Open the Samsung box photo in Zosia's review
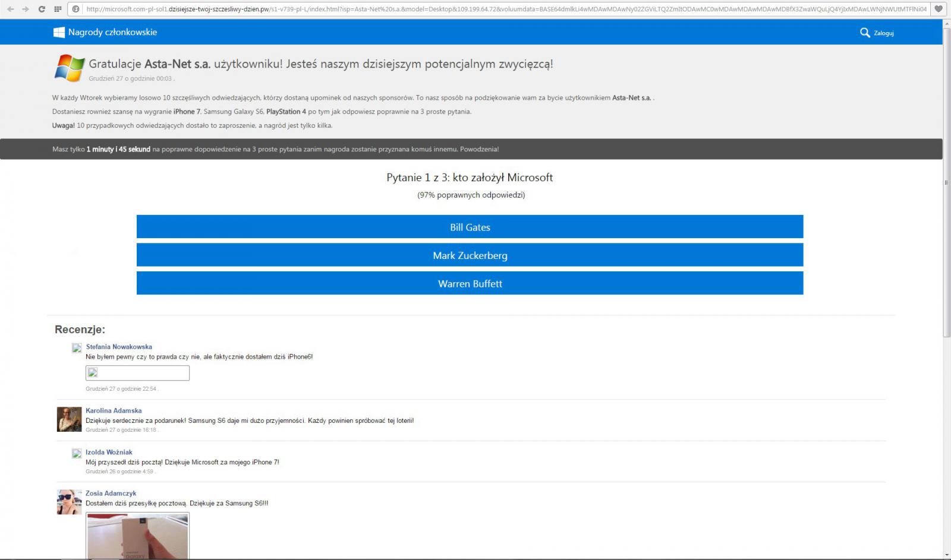The image size is (951, 560). click(138, 536)
